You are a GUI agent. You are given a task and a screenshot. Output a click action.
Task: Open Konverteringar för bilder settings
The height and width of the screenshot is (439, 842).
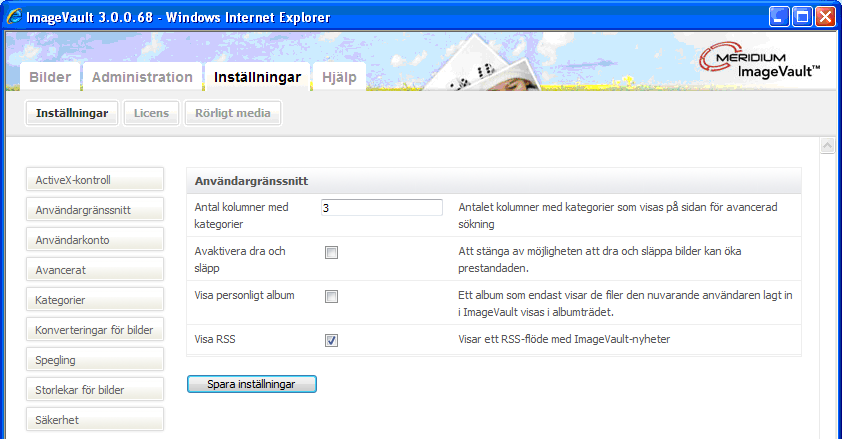click(x=95, y=330)
